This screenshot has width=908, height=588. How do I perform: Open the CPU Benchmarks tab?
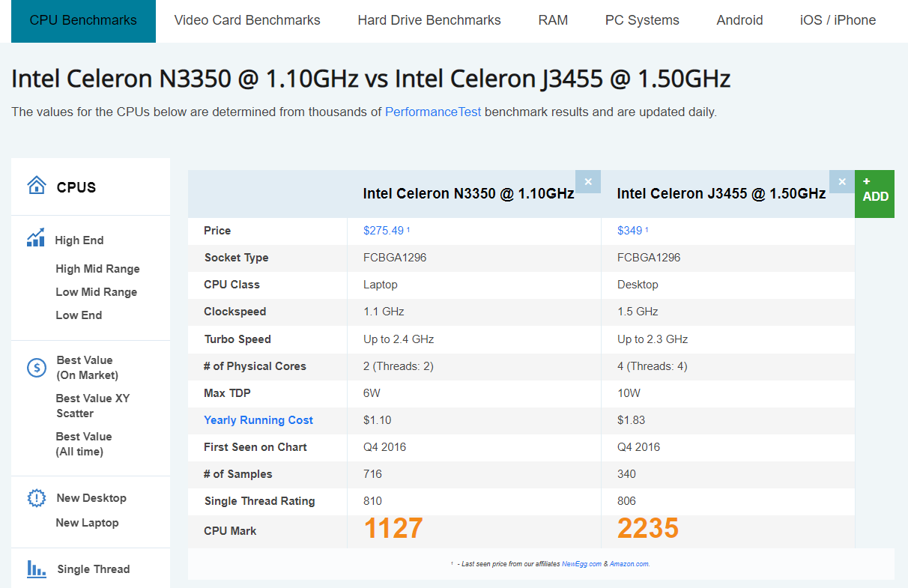tap(83, 21)
